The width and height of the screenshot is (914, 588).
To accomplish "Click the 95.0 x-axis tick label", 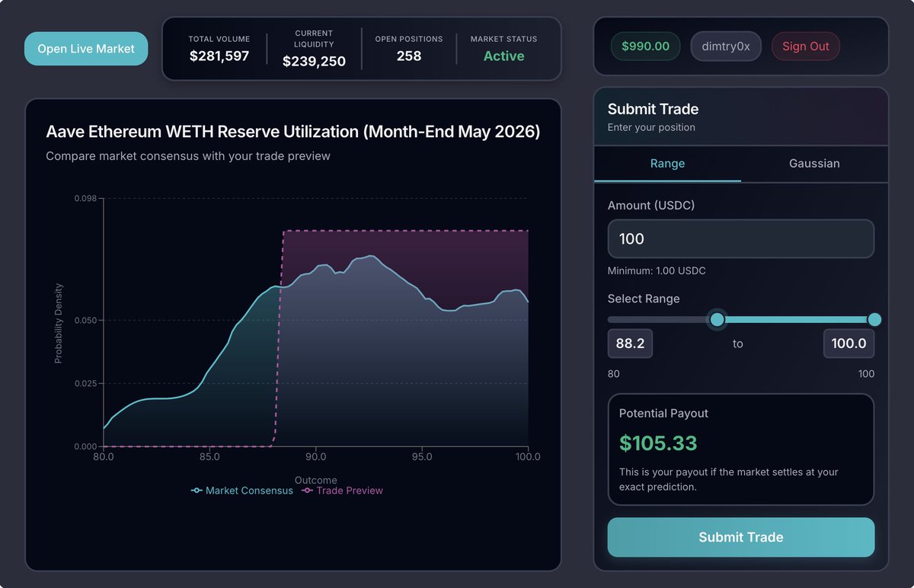I will pyautogui.click(x=422, y=457).
